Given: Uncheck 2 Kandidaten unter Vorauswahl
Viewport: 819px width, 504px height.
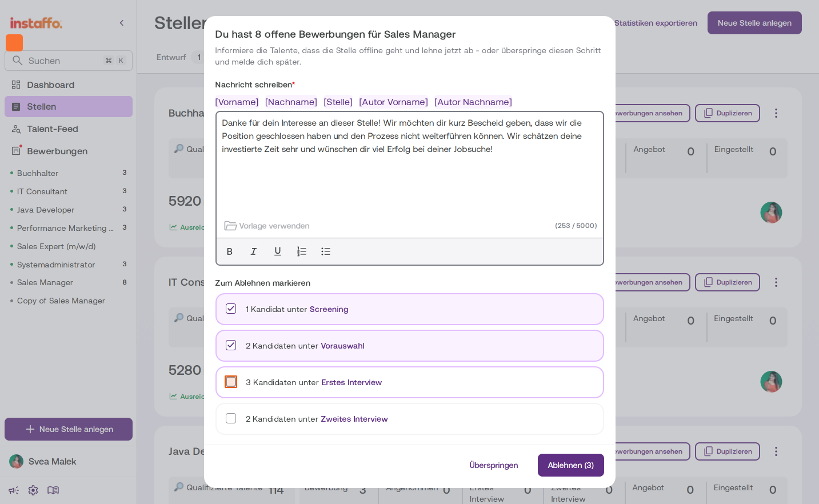Looking at the screenshot, I should point(231,345).
